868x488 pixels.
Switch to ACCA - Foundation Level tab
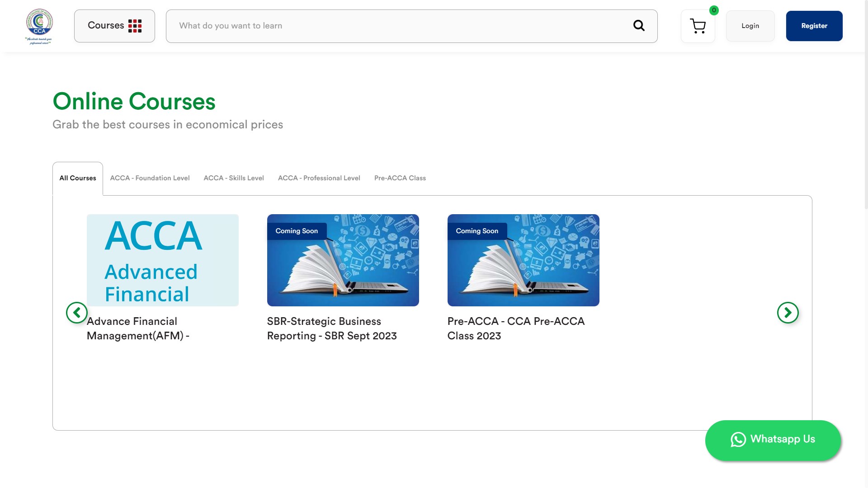(x=150, y=178)
